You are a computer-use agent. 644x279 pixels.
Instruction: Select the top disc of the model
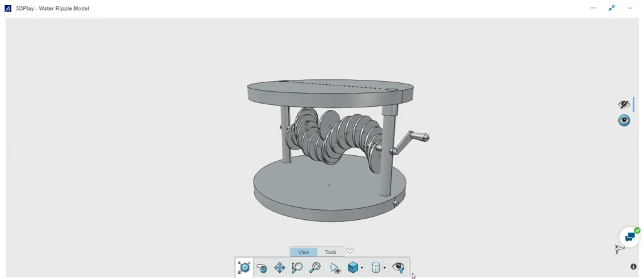coord(330,94)
